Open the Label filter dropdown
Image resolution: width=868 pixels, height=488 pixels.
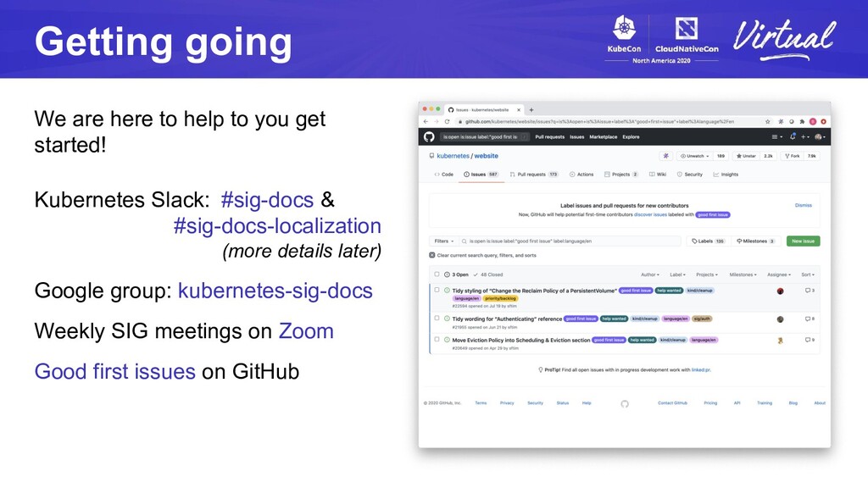[x=677, y=274]
